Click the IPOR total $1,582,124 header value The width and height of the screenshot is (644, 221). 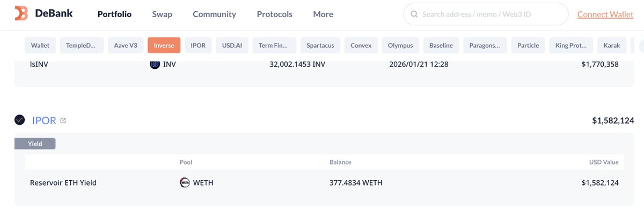click(x=613, y=120)
